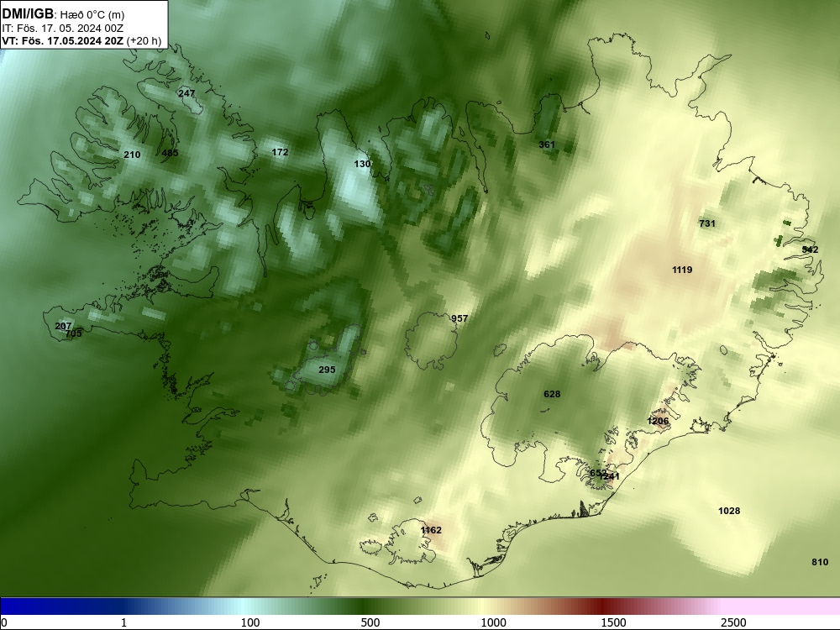Image resolution: width=840 pixels, height=630 pixels.
Task: Click the 1241 height value on the map
Action: tap(610, 476)
